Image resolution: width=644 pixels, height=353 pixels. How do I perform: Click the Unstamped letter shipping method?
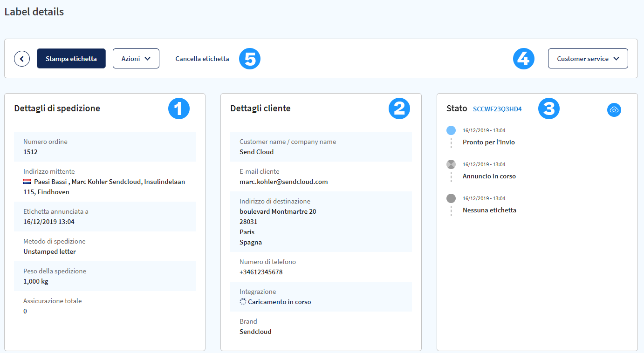49,251
